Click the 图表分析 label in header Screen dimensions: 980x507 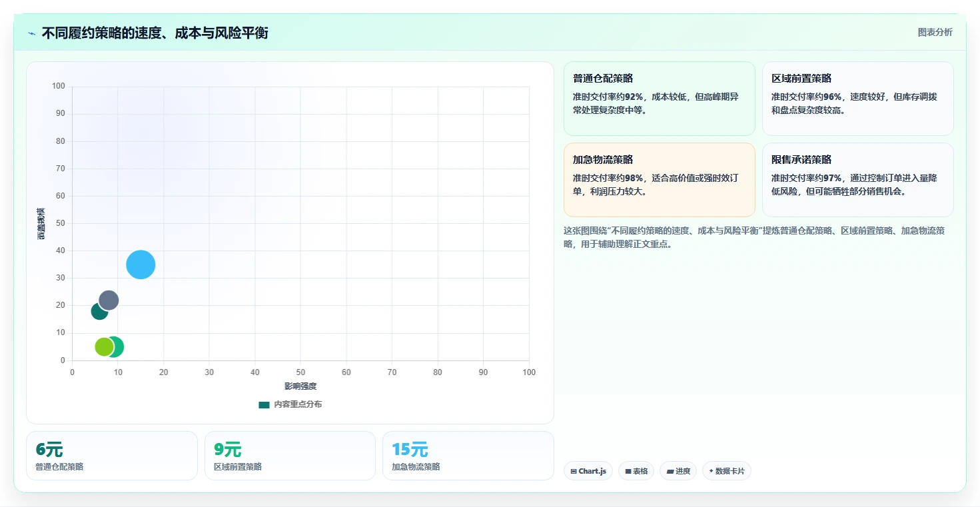tap(935, 32)
